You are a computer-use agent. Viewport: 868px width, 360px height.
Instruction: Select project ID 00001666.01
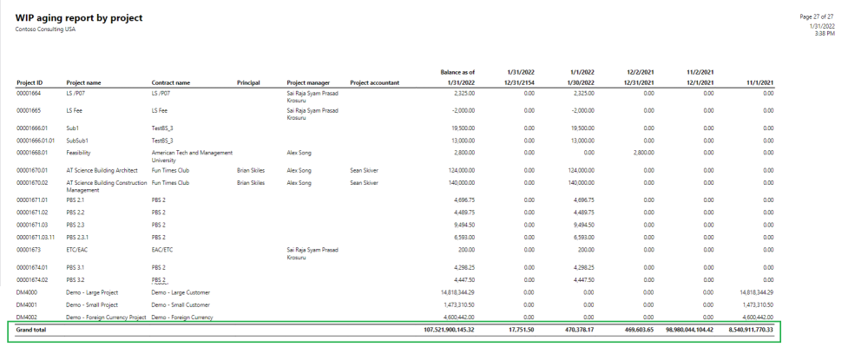coord(32,128)
